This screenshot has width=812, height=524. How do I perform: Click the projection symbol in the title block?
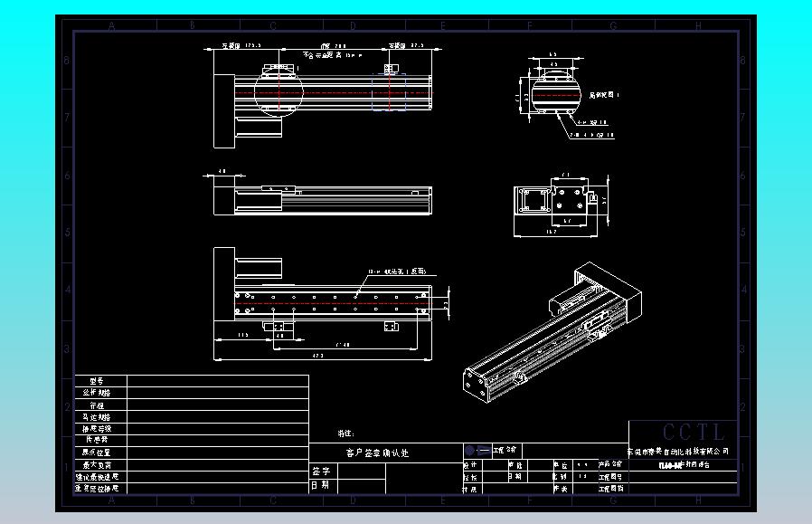click(x=477, y=451)
